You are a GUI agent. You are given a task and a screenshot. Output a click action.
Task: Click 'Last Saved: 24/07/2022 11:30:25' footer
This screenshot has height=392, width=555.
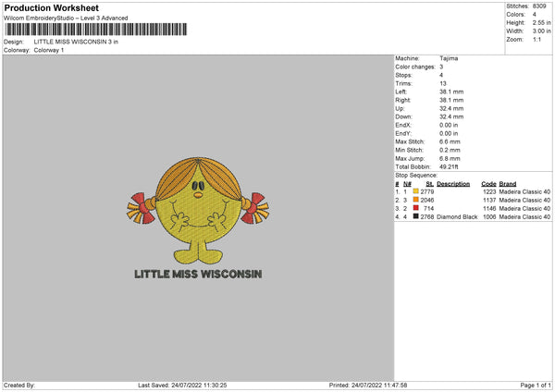tap(182, 385)
